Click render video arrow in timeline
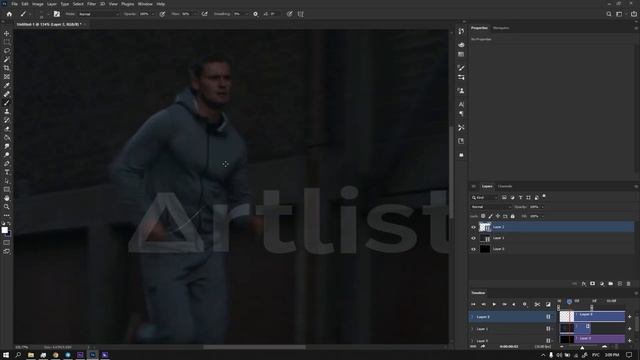 (x=483, y=347)
